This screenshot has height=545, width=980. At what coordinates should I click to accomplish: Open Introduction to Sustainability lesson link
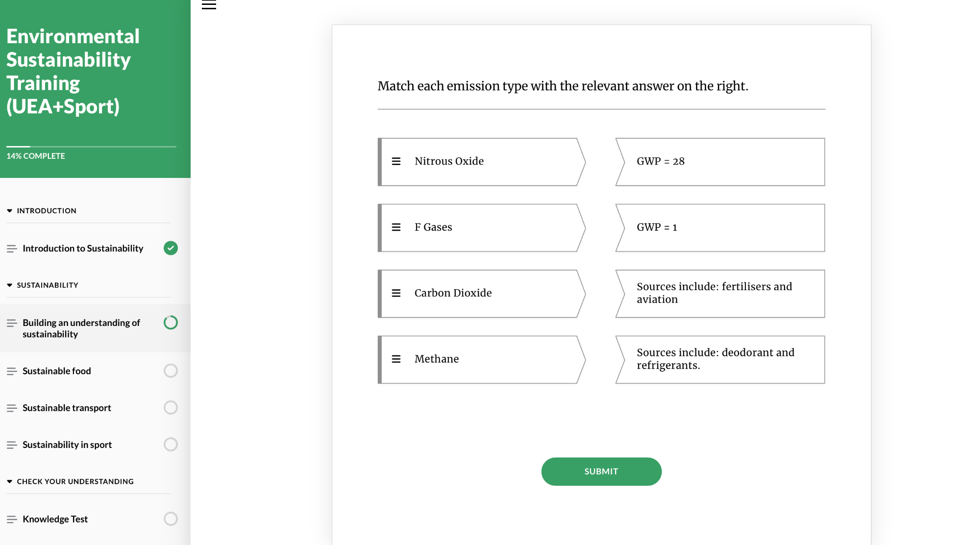click(x=83, y=248)
